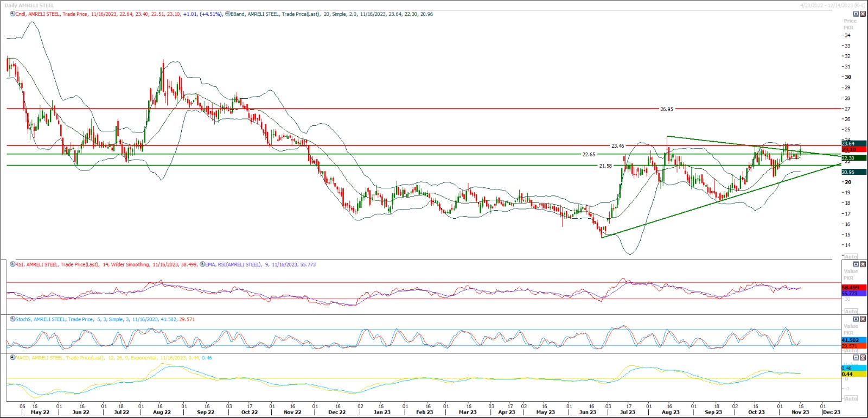
Task: Close the Stochastic indicator pane
Action: [863, 319]
